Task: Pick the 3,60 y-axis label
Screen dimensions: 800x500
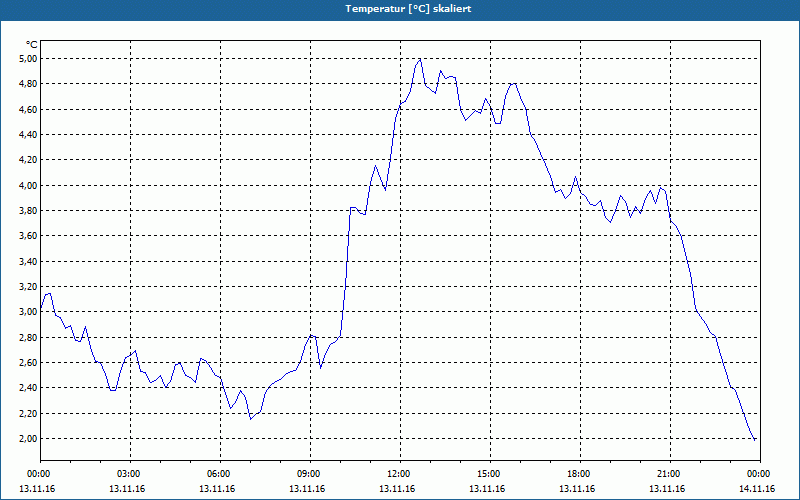Action: point(29,236)
